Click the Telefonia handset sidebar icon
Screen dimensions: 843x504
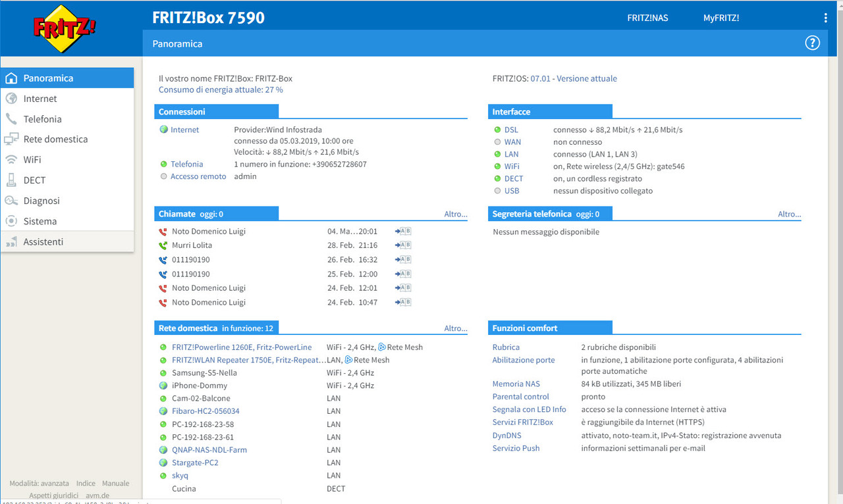click(x=11, y=118)
